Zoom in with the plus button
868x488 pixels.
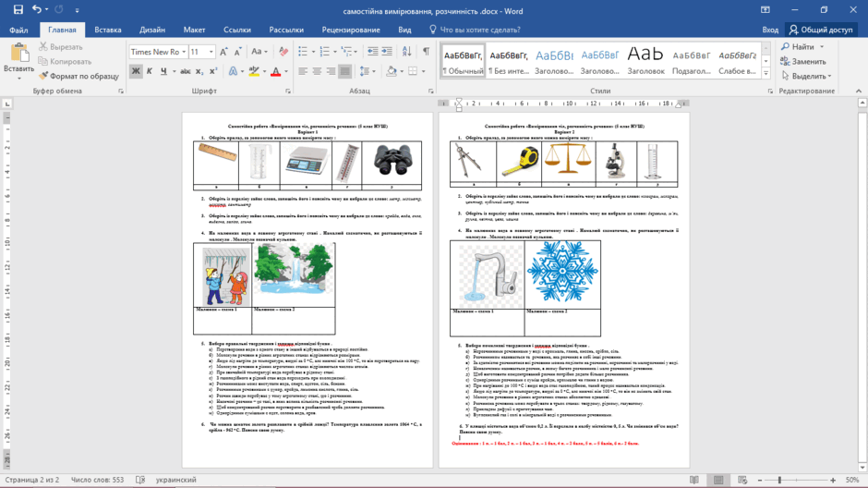[x=833, y=480]
